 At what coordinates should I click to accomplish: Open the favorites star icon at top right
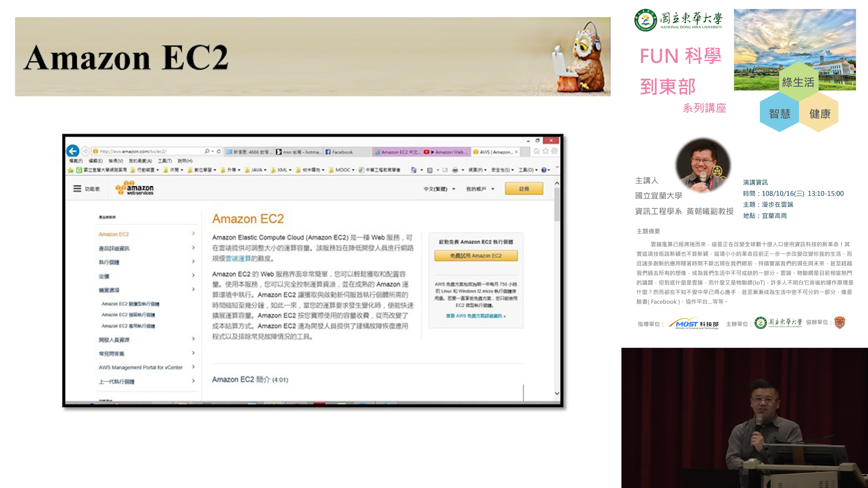pyautogui.click(x=546, y=151)
